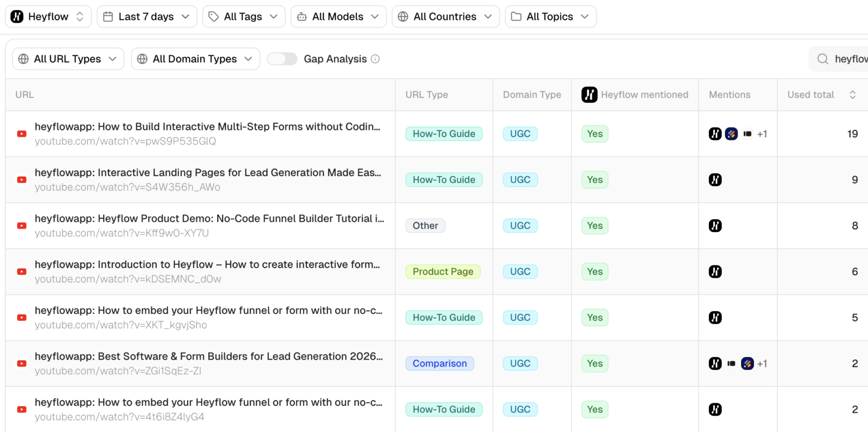Click the URL Type column header
Viewport: 868px width, 432px height.
click(x=427, y=95)
